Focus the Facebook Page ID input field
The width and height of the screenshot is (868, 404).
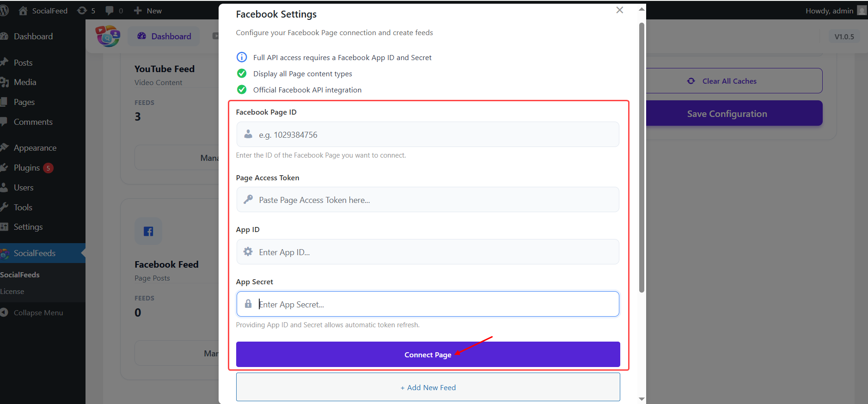[434, 135]
